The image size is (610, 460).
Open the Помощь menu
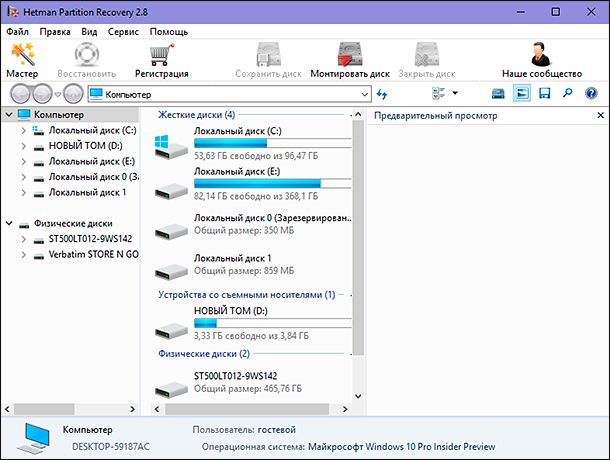(169, 32)
